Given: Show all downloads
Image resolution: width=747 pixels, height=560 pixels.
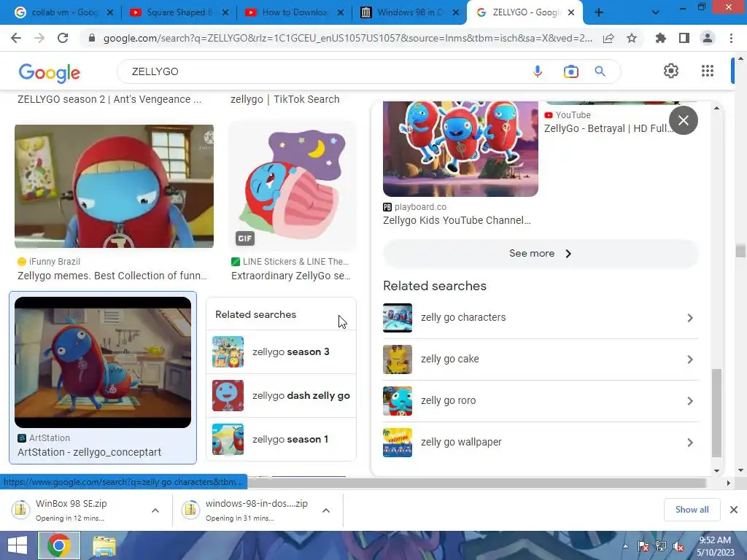Looking at the screenshot, I should point(692,510).
